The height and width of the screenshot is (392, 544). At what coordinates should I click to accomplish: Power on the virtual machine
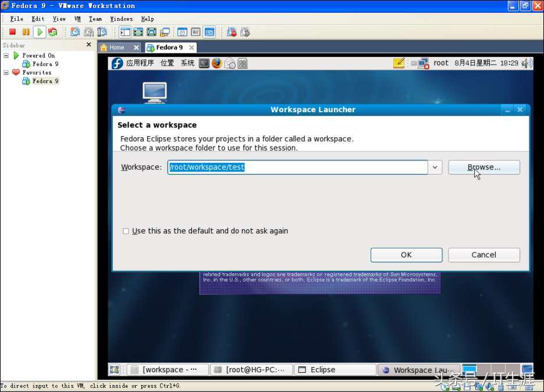pyautogui.click(x=39, y=32)
